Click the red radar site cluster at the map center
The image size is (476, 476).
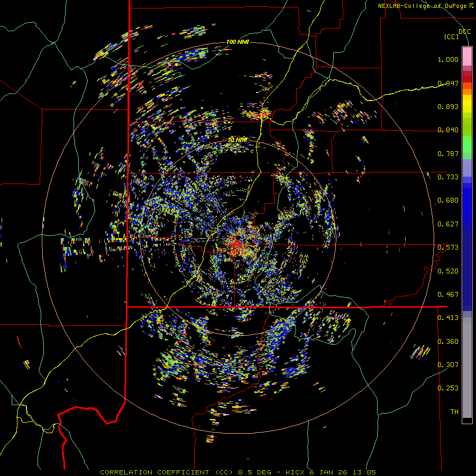point(236,243)
